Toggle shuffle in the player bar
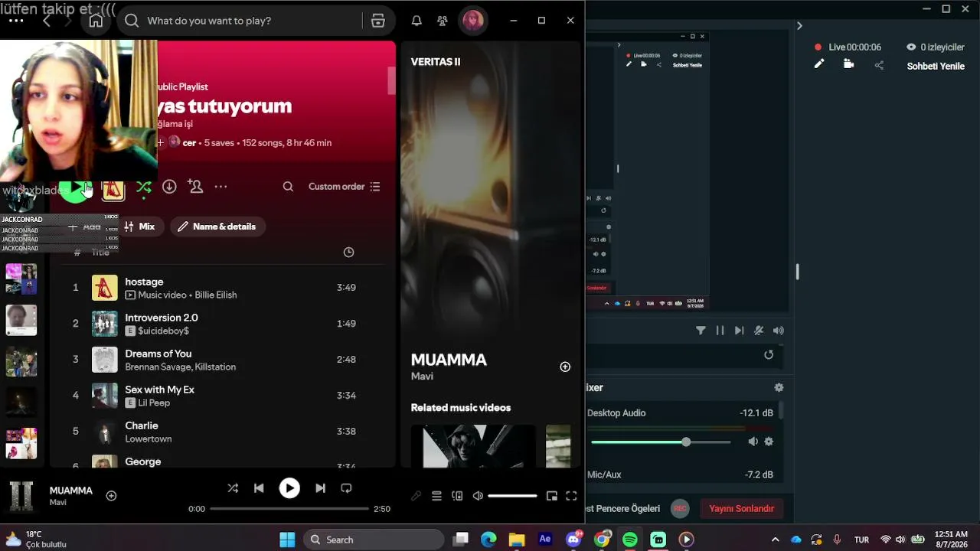The width and height of the screenshot is (980, 551). (233, 488)
